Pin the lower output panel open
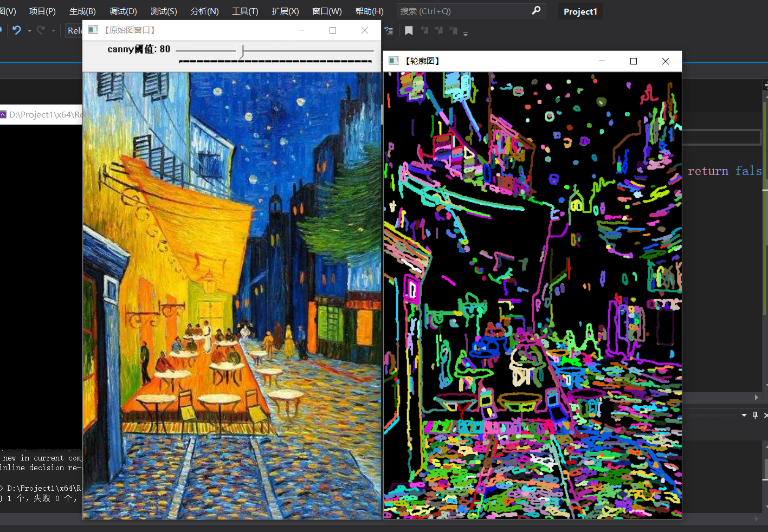Image resolution: width=768 pixels, height=532 pixels. point(754,415)
